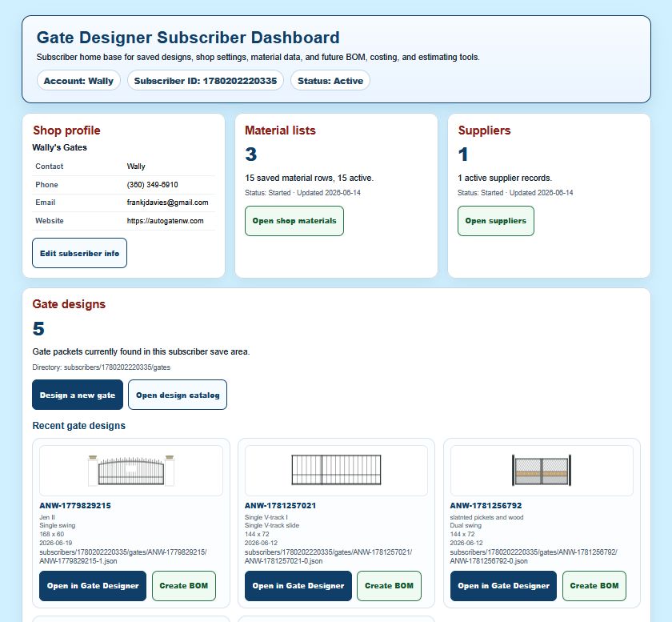Select the dual swing wood gate thumbnail
Image resolution: width=672 pixels, height=622 pixels.
click(542, 471)
